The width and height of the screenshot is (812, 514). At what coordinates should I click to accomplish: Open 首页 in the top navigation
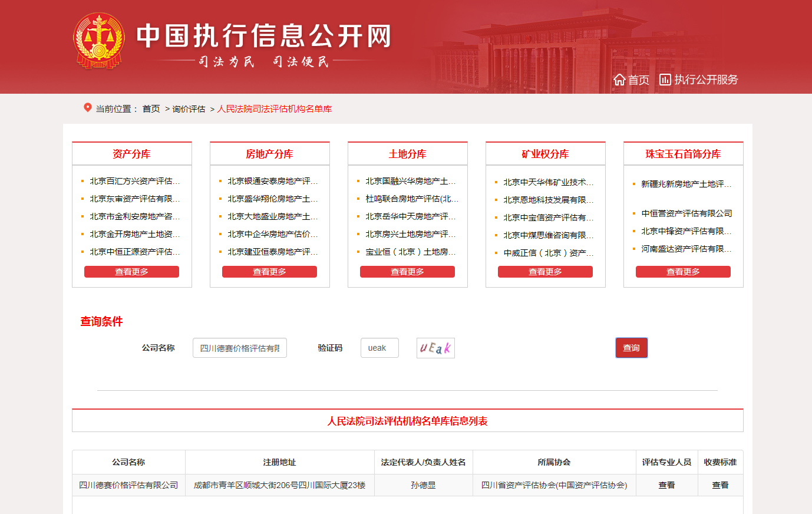(639, 80)
